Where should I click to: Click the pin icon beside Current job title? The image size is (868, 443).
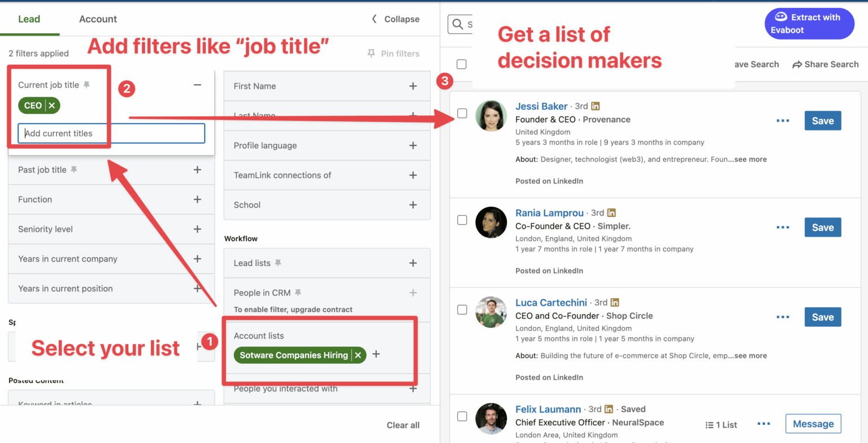tap(87, 84)
